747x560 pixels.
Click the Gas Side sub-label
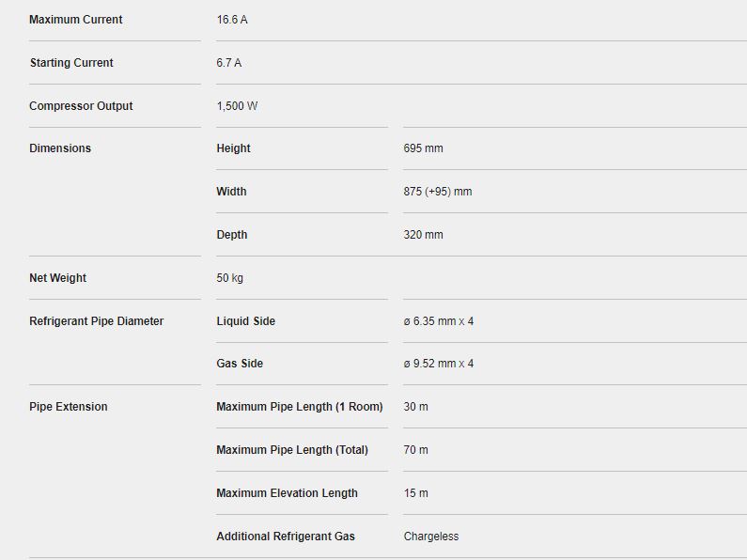tap(240, 364)
